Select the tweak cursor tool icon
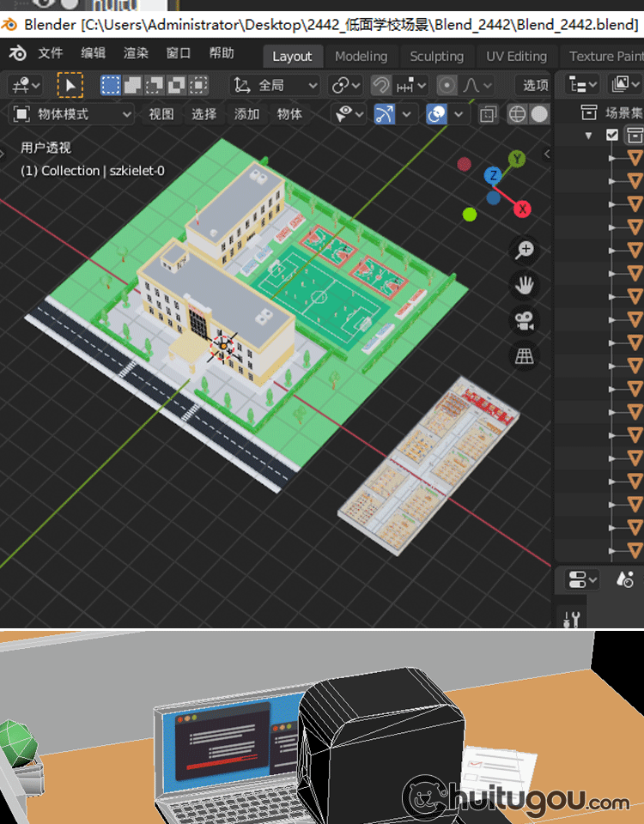Screen dimensions: 644x824 coord(70,85)
